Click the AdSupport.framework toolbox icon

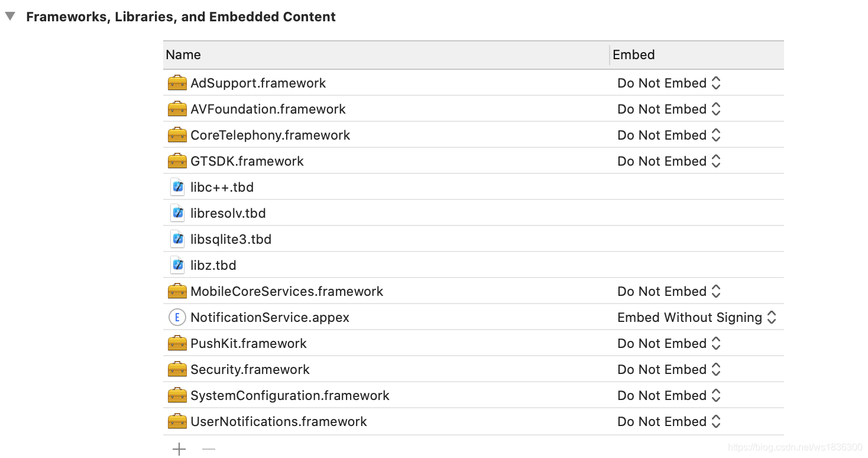[x=177, y=83]
